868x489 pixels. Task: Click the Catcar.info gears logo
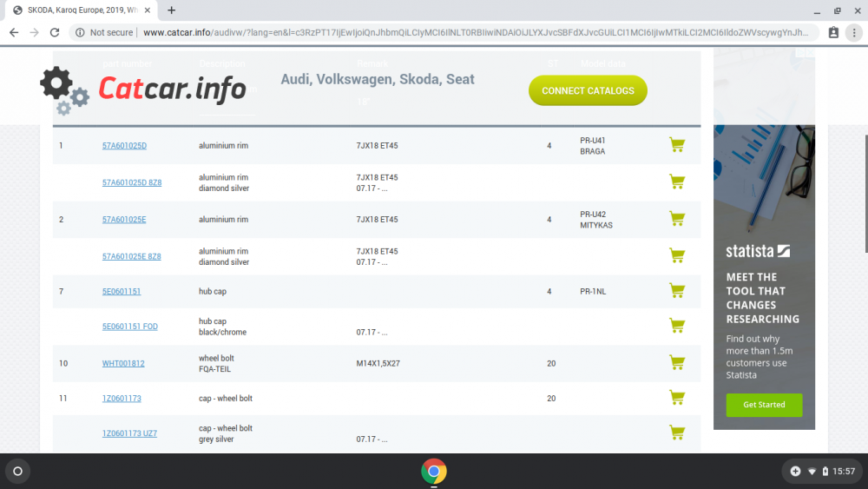pyautogui.click(x=64, y=91)
